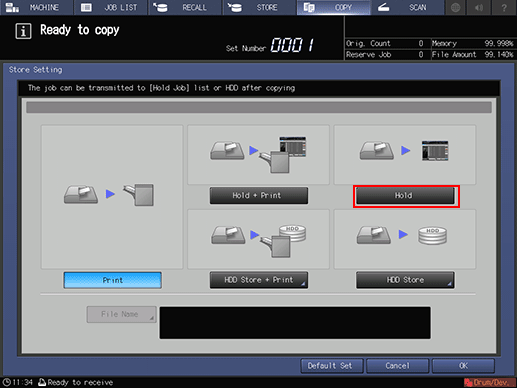Viewport: 517px width, 388px height.
Task: Click the Hold mode illustration
Action: click(405, 155)
